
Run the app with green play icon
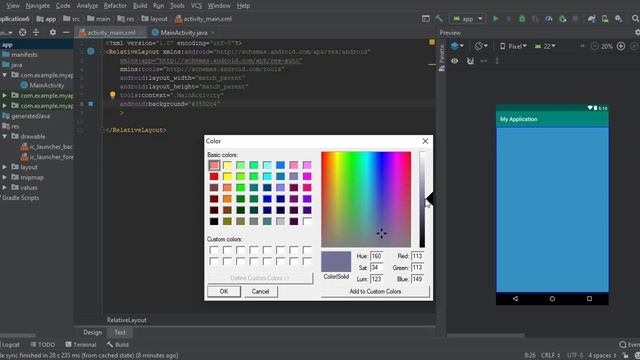pos(495,19)
